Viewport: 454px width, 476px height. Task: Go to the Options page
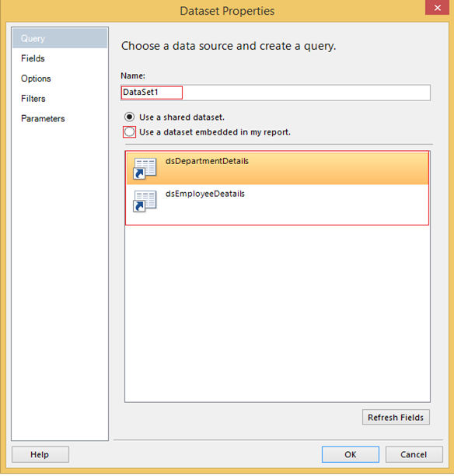coord(36,79)
